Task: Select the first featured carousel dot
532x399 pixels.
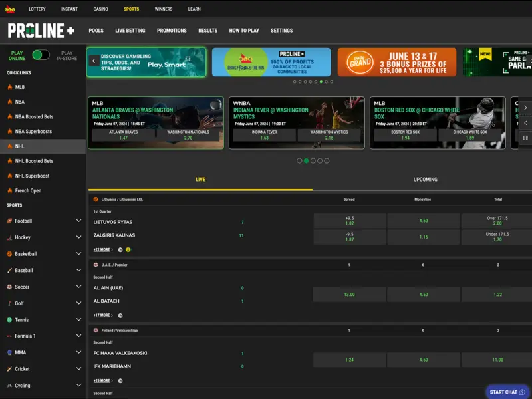Action: click(299, 161)
